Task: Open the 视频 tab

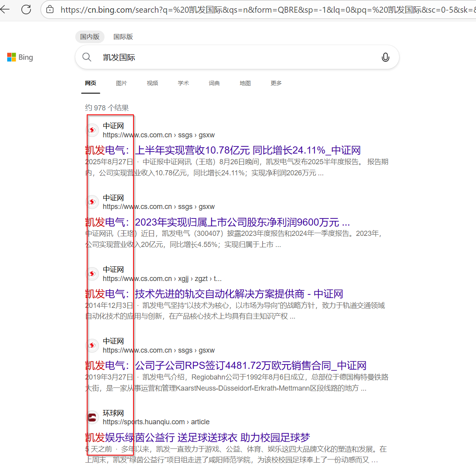Action: pyautogui.click(x=152, y=83)
